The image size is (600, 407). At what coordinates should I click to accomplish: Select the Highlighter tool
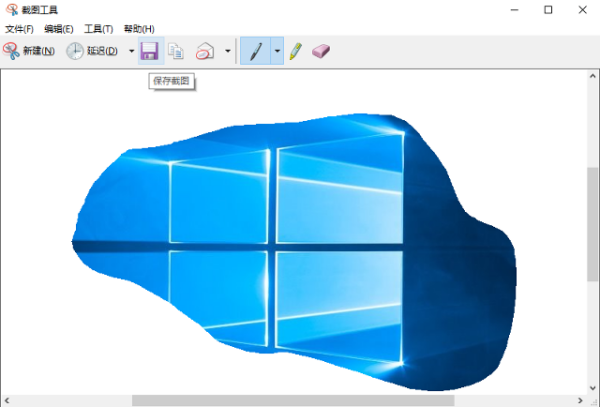(295, 51)
